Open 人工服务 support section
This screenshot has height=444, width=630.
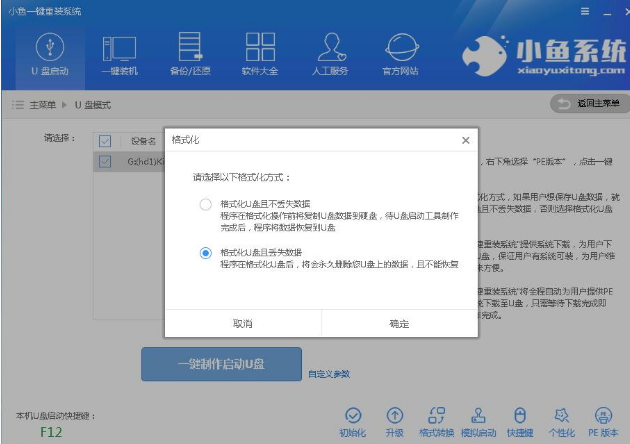click(x=331, y=54)
